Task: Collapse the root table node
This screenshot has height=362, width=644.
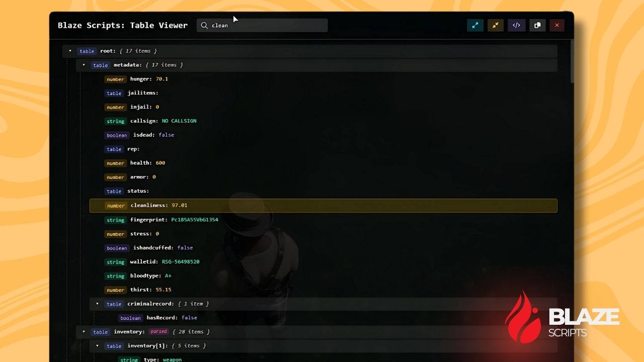Action: pos(70,51)
